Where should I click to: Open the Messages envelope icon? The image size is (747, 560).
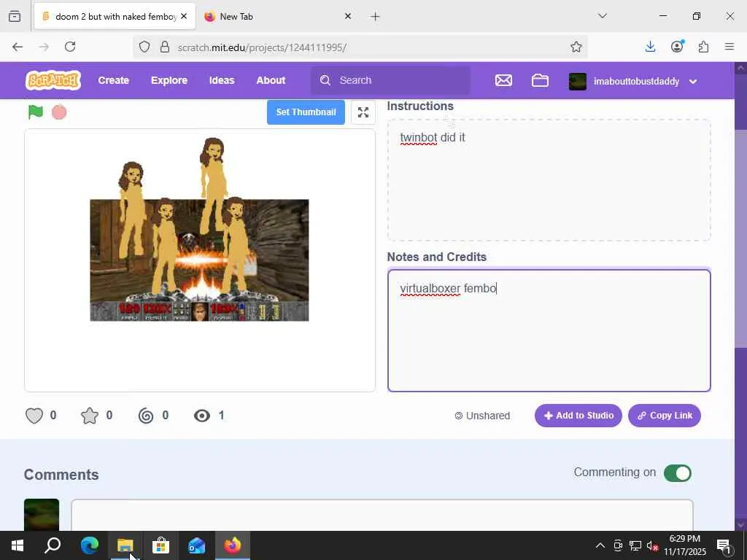point(503,80)
